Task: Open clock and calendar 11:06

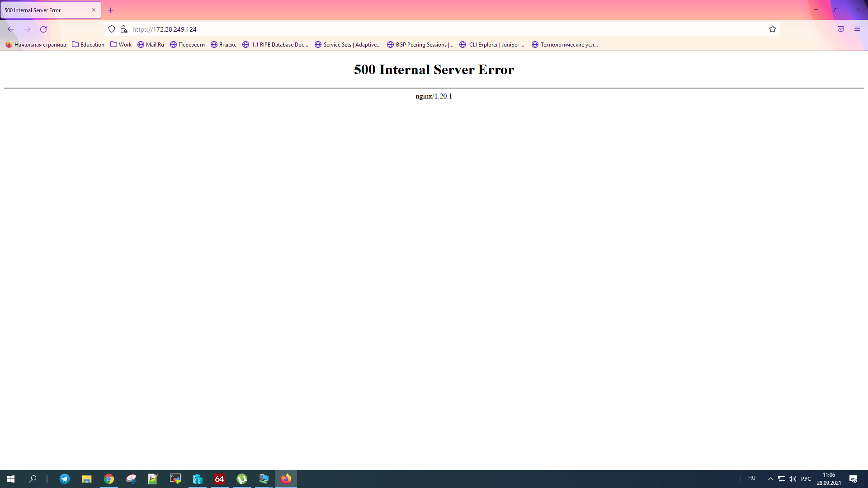Action: click(x=829, y=479)
